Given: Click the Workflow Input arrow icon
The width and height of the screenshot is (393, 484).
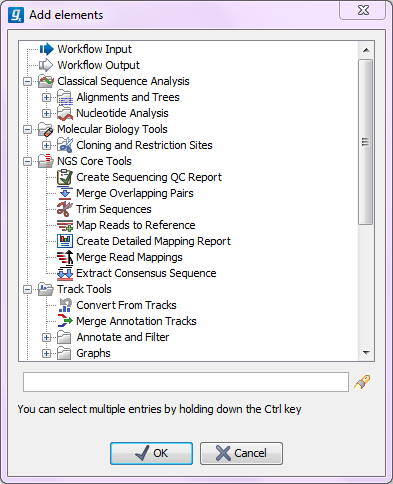Looking at the screenshot, I should pyautogui.click(x=46, y=49).
